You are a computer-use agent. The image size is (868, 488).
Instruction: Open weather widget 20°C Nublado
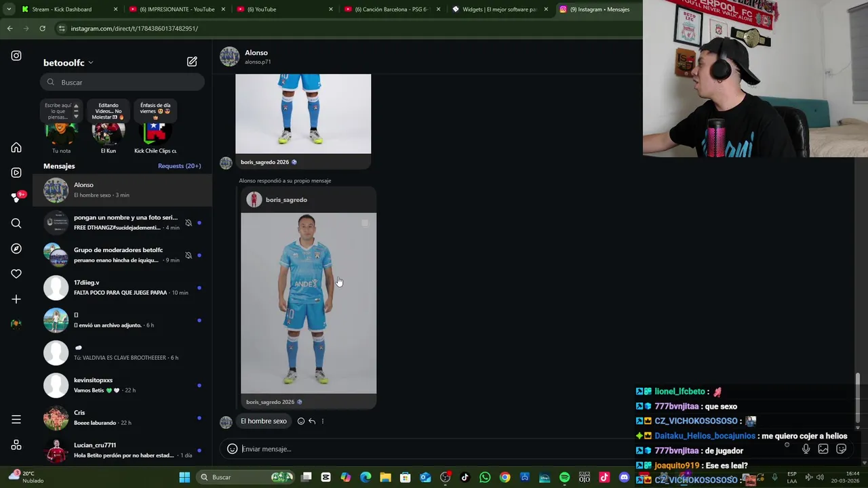tap(27, 477)
